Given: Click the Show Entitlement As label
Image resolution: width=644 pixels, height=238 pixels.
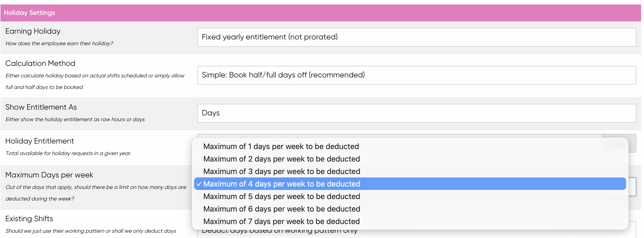Looking at the screenshot, I should point(41,107).
